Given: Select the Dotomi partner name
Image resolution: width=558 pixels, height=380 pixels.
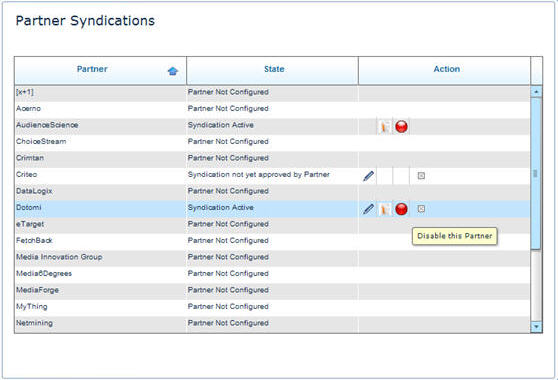Looking at the screenshot, I should point(28,207).
